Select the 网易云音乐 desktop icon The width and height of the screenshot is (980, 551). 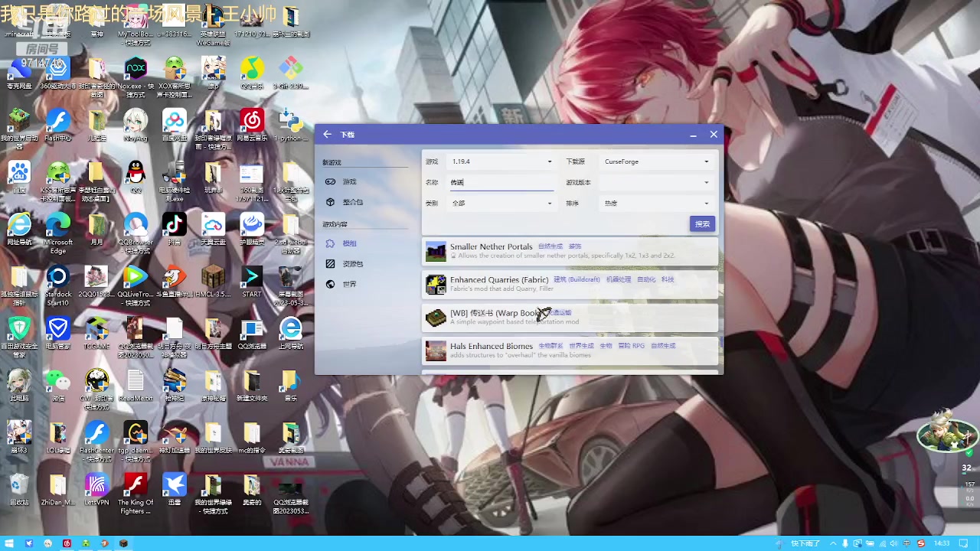tap(252, 126)
